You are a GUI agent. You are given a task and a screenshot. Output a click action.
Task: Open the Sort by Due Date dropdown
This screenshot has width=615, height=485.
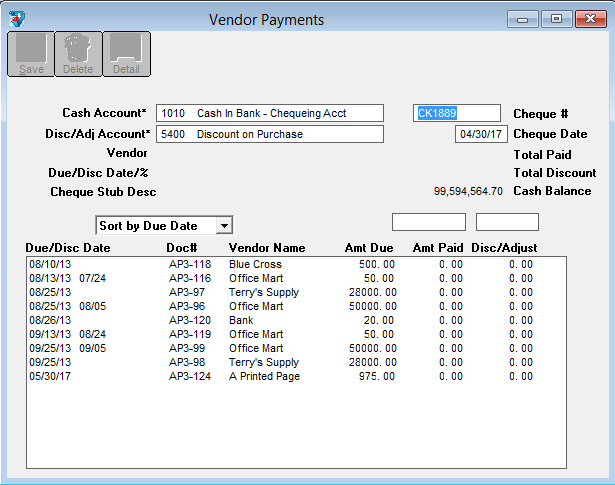pyautogui.click(x=224, y=226)
